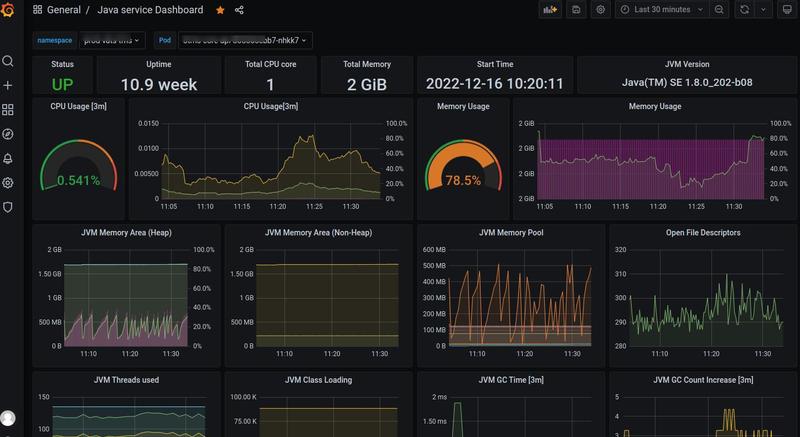Screen dimensions: 800x437
Task: Click the Memory Usage gauge panel title
Action: (463, 106)
